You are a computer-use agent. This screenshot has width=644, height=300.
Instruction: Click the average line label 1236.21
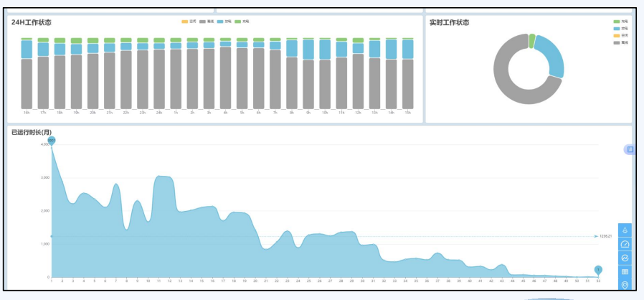tap(605, 236)
